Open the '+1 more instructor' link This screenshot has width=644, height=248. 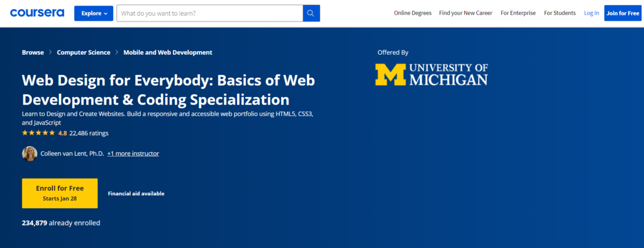pos(133,154)
